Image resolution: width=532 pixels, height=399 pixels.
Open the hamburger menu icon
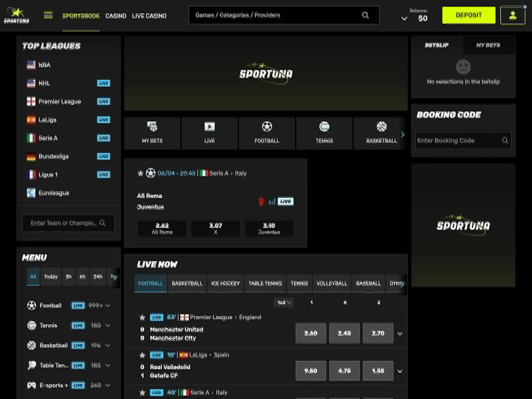pos(48,15)
